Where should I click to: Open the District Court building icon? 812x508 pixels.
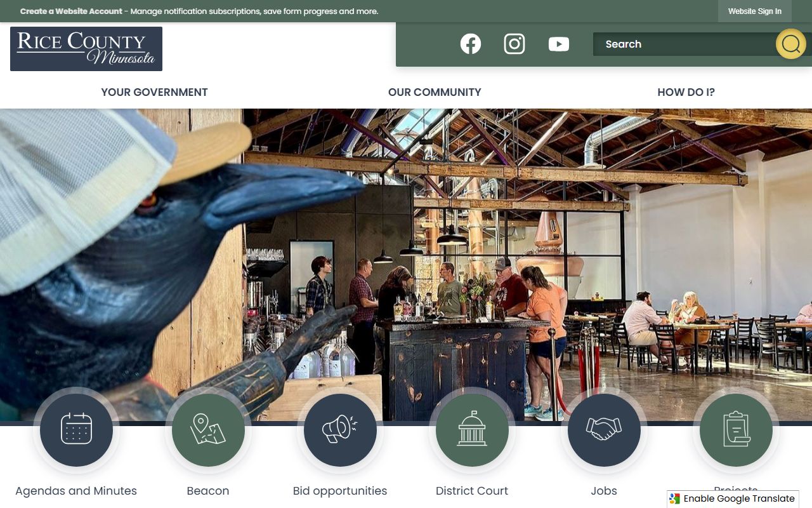(x=472, y=430)
